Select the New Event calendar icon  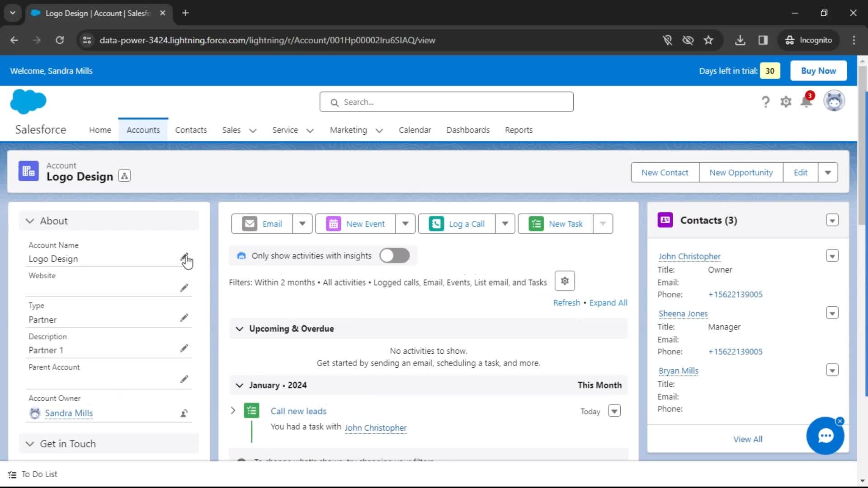click(x=333, y=224)
